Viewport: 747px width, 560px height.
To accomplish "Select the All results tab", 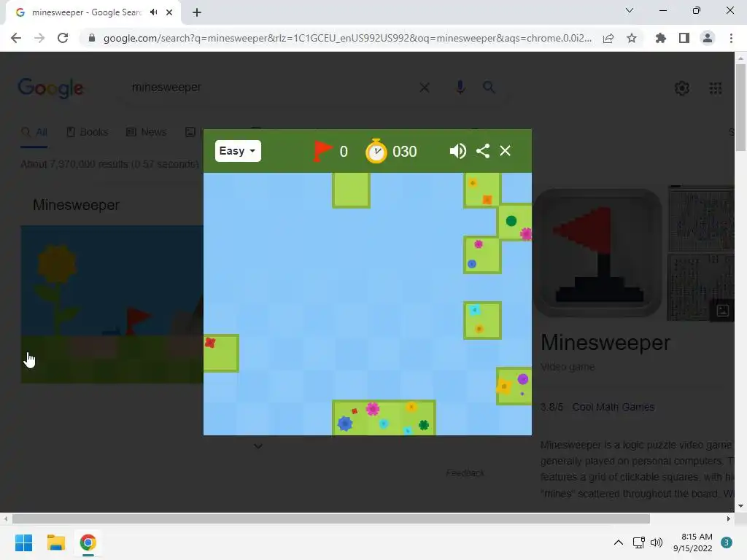I will (x=34, y=133).
